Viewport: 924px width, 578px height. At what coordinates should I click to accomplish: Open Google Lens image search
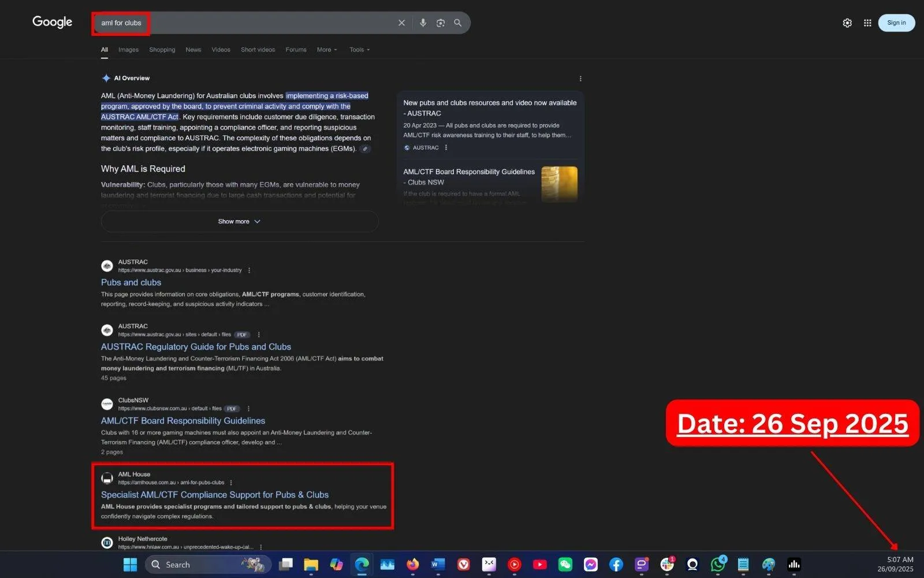click(x=440, y=23)
